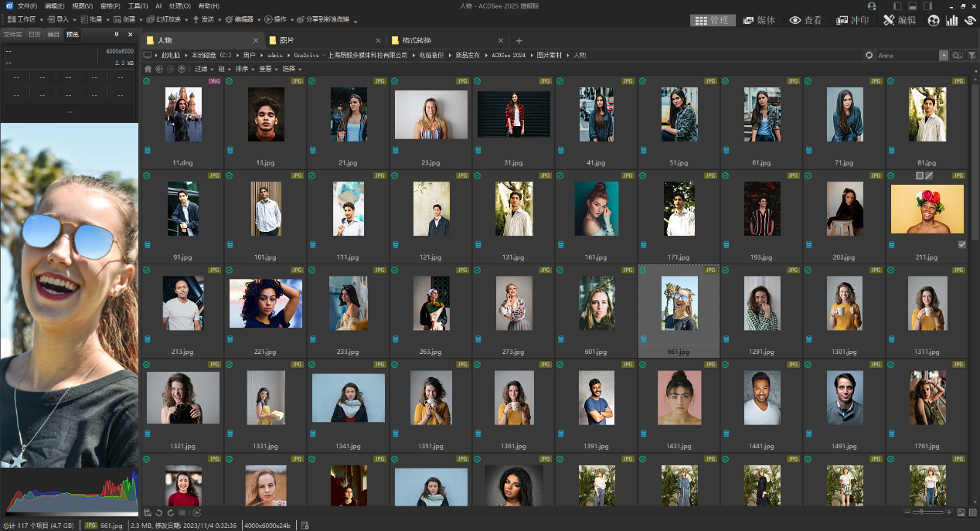Open the 365 dashboard film-reel icon
The image size is (980, 531).
pyautogui.click(x=934, y=20)
